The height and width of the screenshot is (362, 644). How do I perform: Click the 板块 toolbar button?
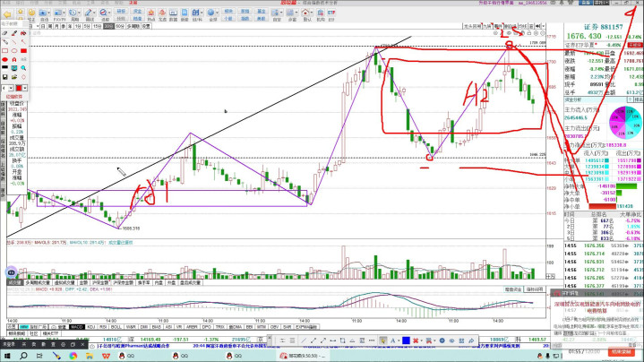pyautogui.click(x=228, y=11)
